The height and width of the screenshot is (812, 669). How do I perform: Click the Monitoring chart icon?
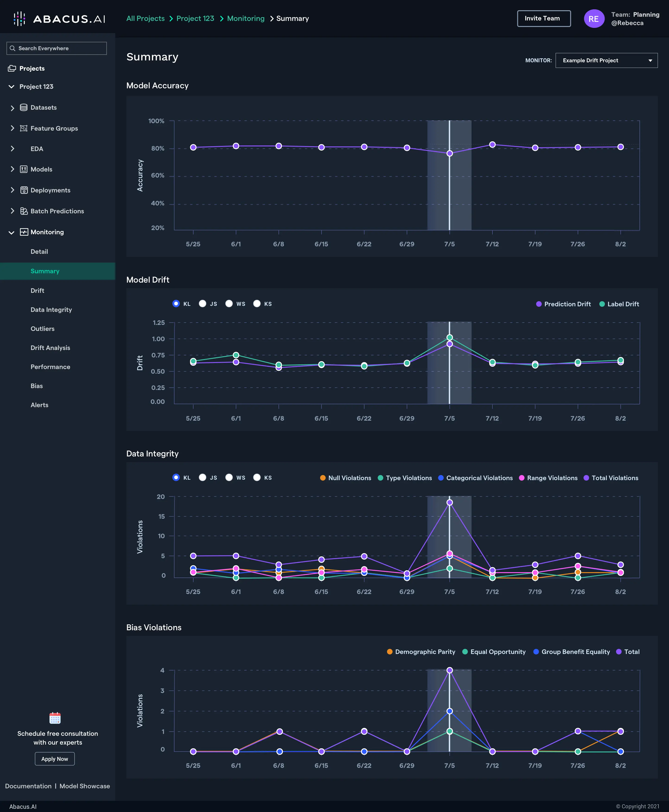[x=23, y=232]
